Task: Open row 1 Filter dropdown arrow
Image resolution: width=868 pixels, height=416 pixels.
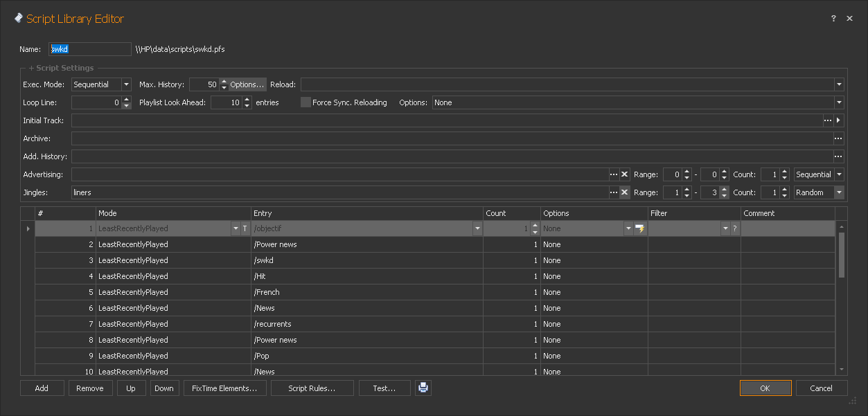Action: click(x=725, y=228)
